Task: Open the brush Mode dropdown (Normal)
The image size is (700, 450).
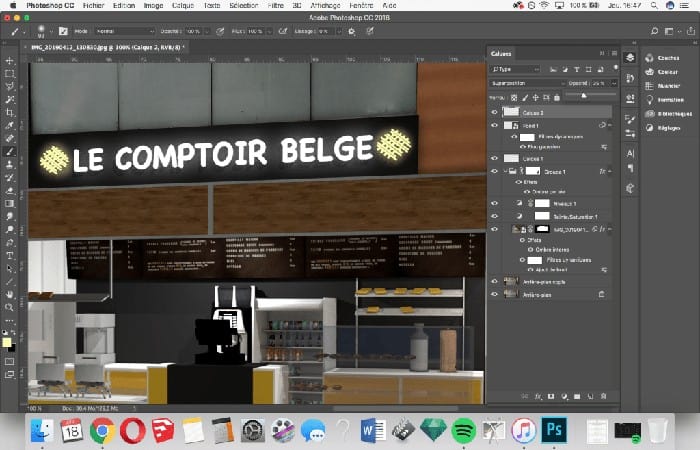Action: coord(125,31)
